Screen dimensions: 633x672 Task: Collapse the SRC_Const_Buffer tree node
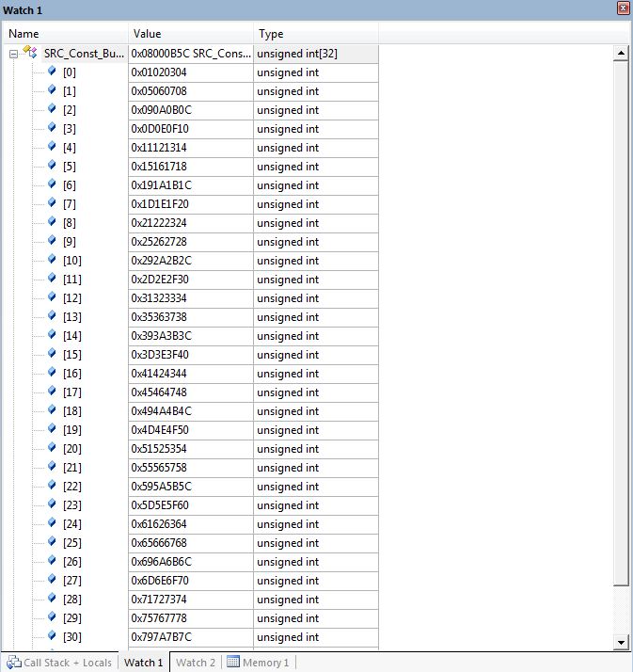(14, 54)
